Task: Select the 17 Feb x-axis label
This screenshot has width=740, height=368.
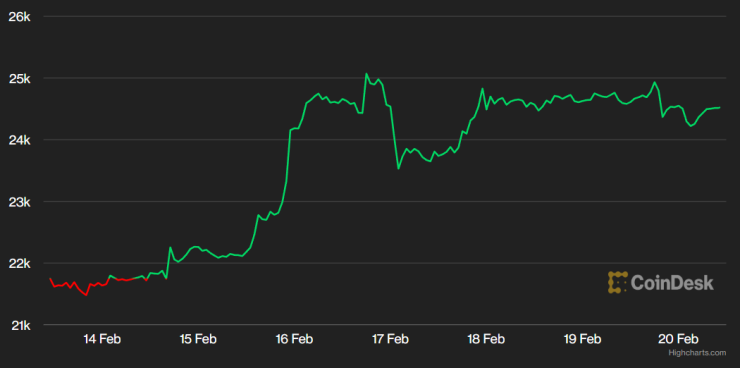Action: coord(390,338)
